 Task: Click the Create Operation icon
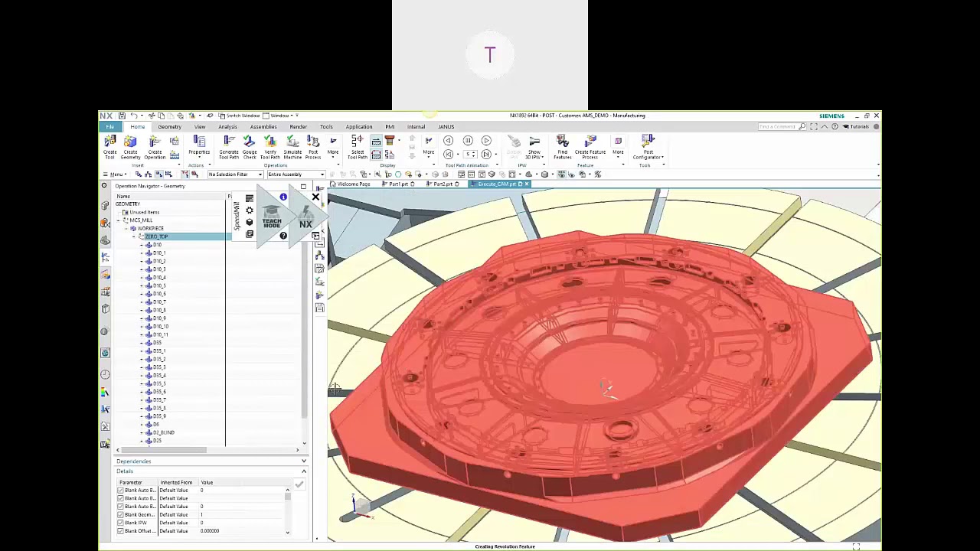point(155,147)
